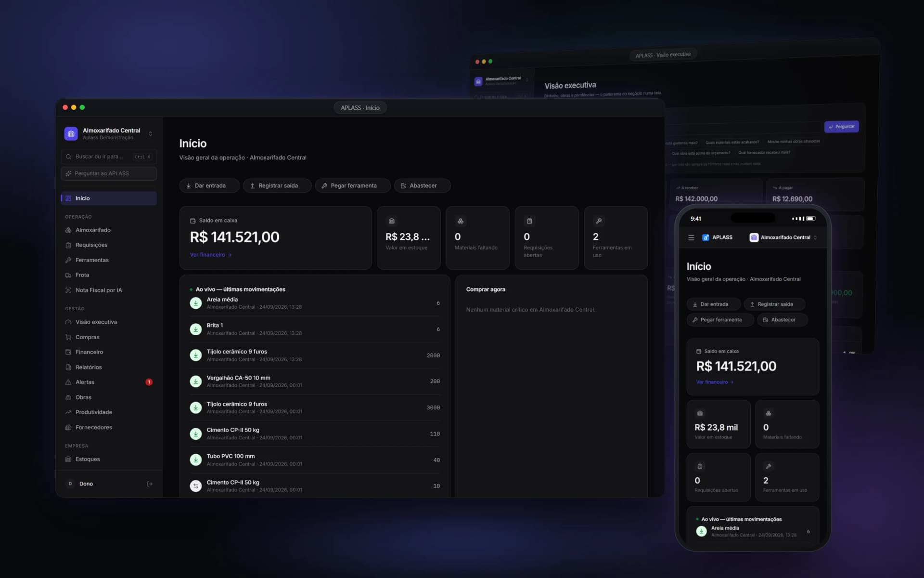
Task: Click the logout icon beside Dono
Action: pyautogui.click(x=150, y=484)
